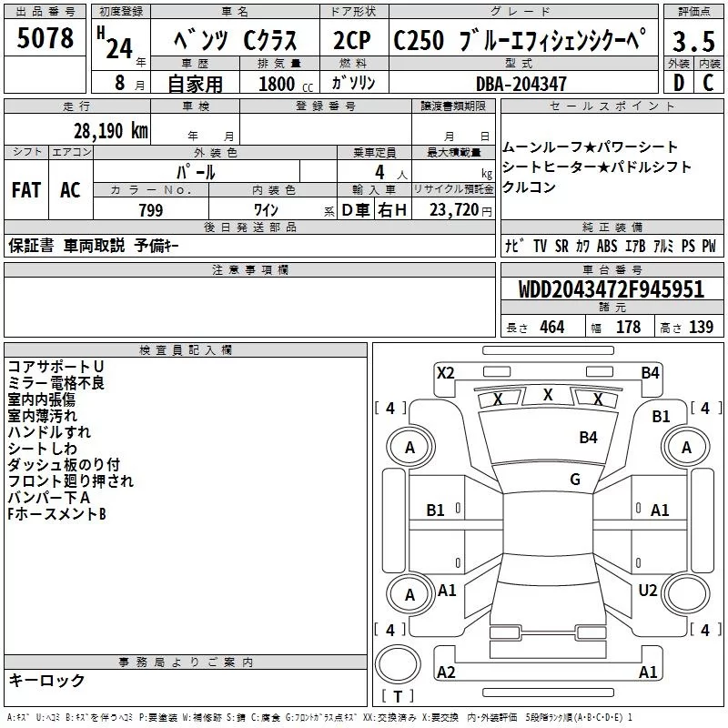Select steering position 右H
728x728 pixels.
(x=392, y=210)
